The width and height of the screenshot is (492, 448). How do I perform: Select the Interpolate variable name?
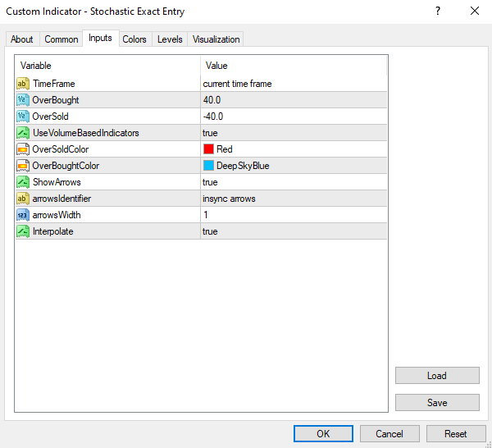(52, 231)
